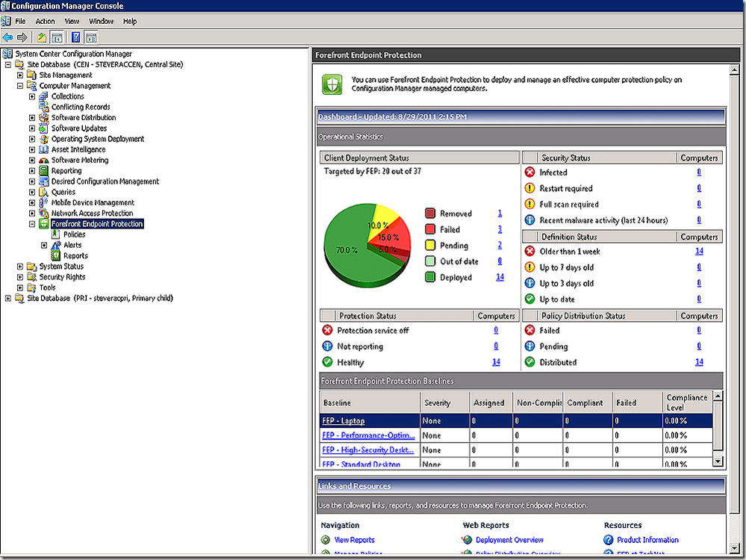Click the Asset Intelligence node icon
Screen dimensions: 746x560
coord(44,149)
